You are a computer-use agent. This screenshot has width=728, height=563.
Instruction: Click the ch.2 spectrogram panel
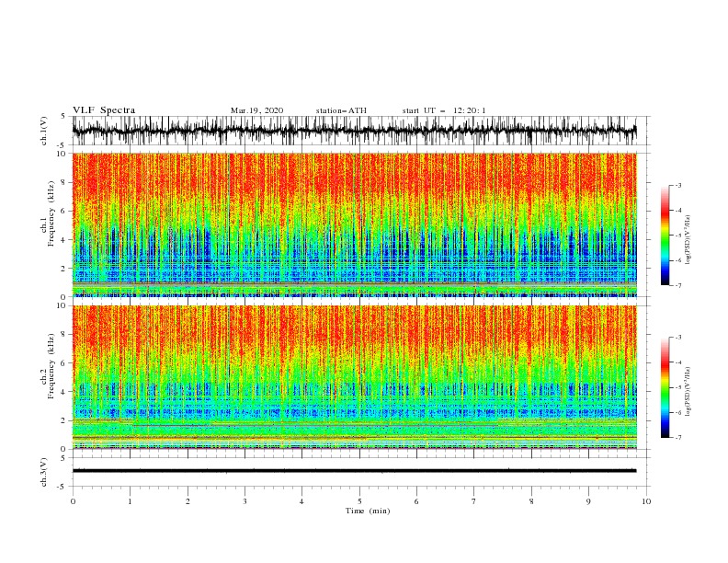pos(354,377)
